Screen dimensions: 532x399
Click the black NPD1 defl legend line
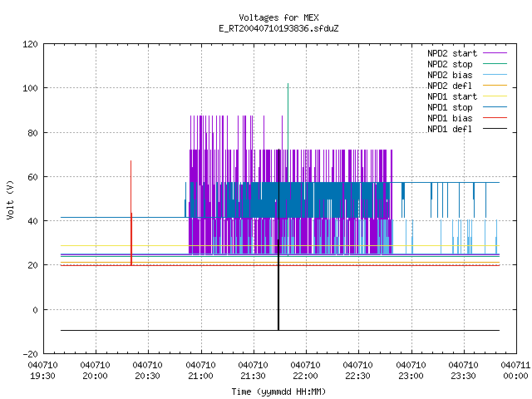coord(495,129)
